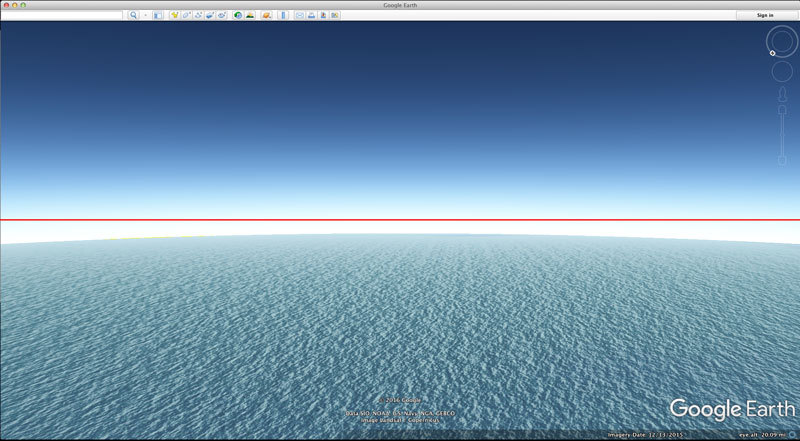The width and height of the screenshot is (800, 441).
Task: Click the View in Google Maps icon
Action: click(335, 15)
